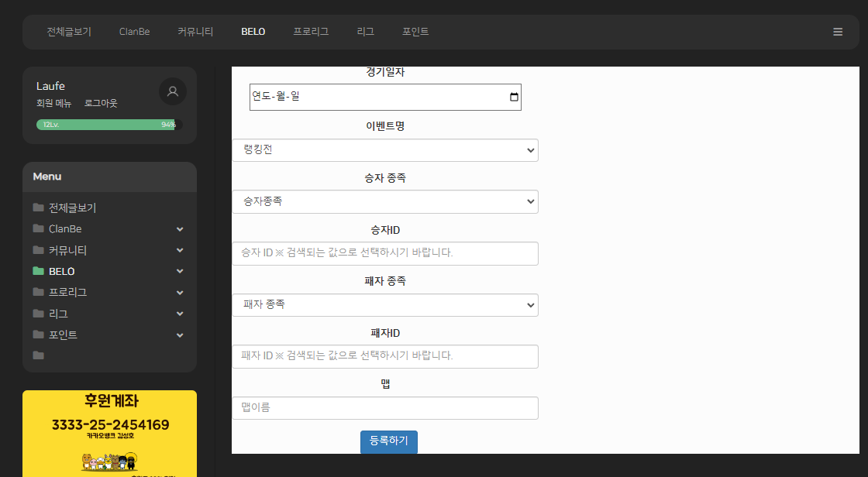Select 커뮤니티 in sidebar menu

coord(67,250)
